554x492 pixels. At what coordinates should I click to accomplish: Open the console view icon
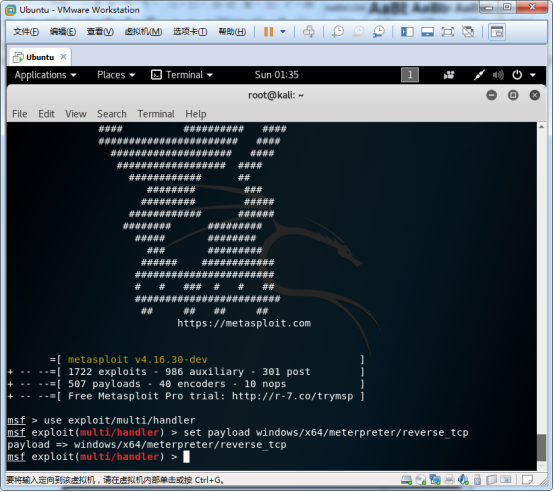coord(497,32)
